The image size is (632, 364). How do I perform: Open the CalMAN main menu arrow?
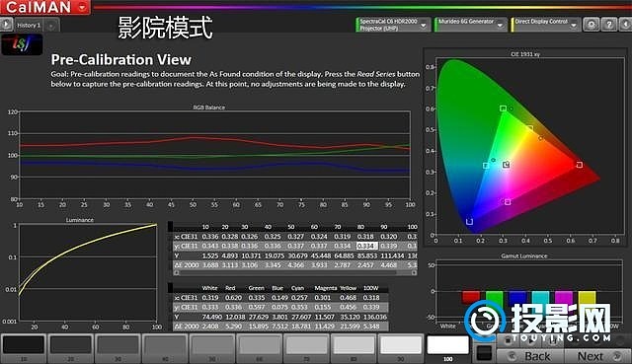82,7
